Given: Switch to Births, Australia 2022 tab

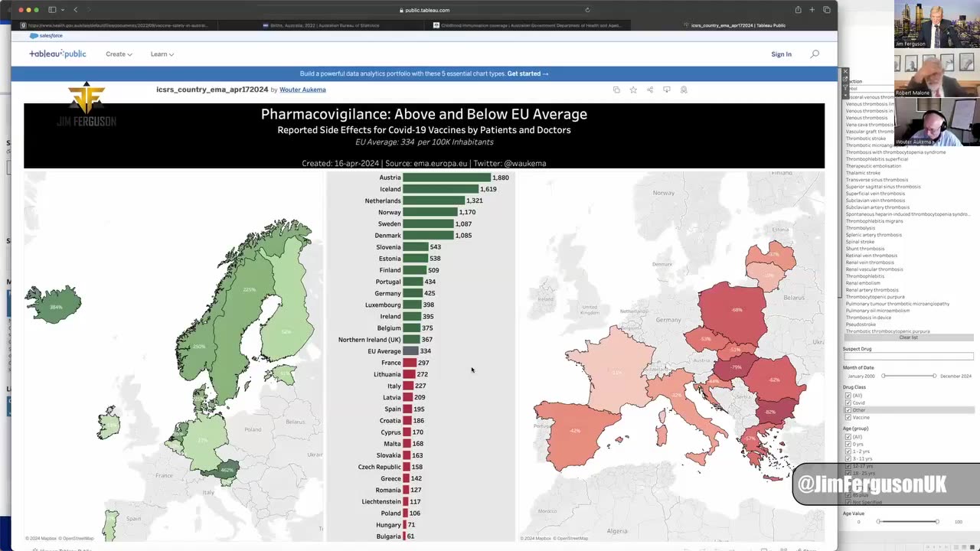Looking at the screenshot, I should (x=321, y=25).
